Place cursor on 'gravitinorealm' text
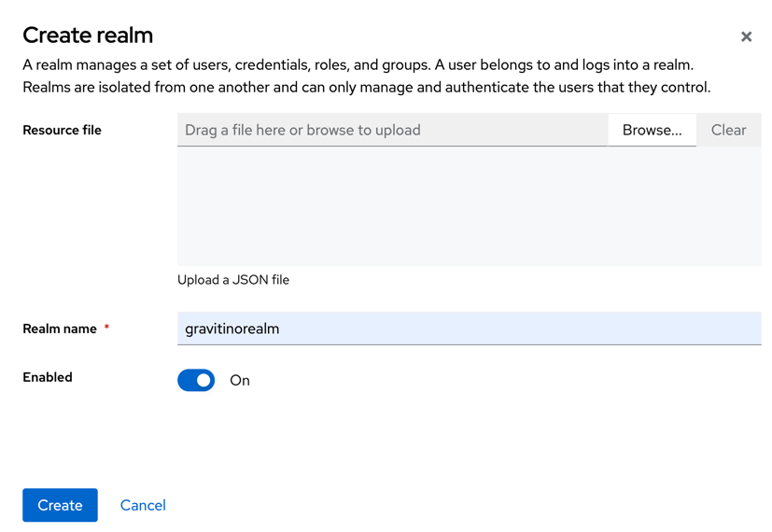 click(x=232, y=329)
